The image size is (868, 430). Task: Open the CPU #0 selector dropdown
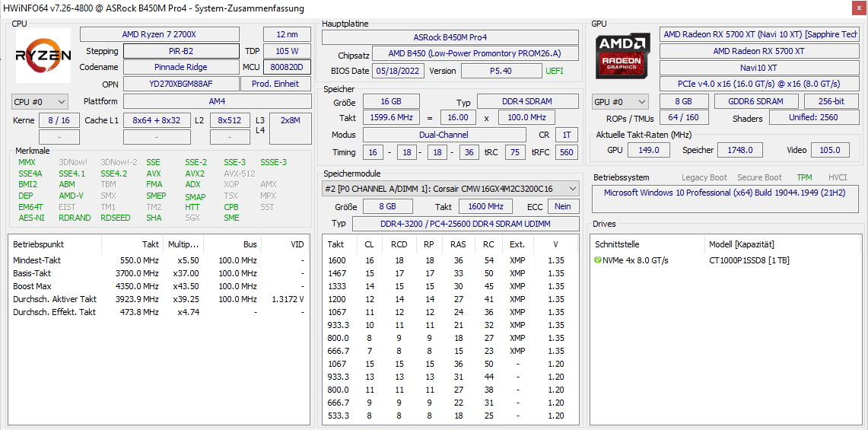click(40, 102)
